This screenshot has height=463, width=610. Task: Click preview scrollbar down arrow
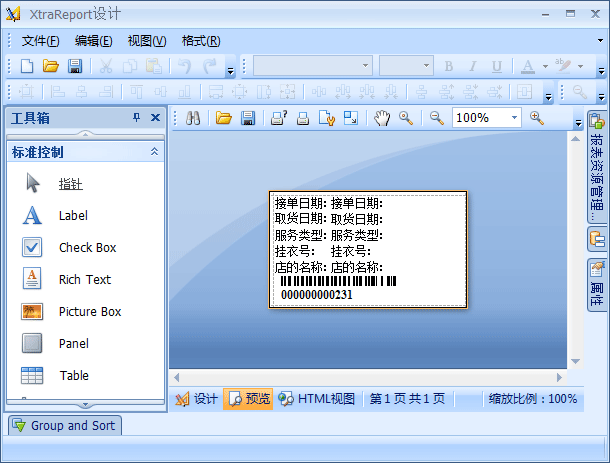[x=575, y=361]
